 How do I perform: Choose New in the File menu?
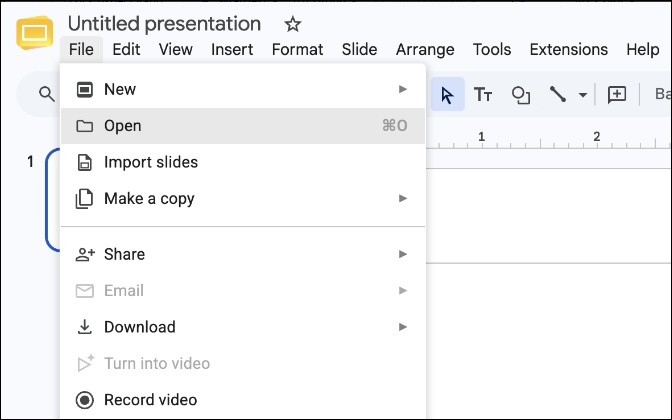[x=243, y=89]
